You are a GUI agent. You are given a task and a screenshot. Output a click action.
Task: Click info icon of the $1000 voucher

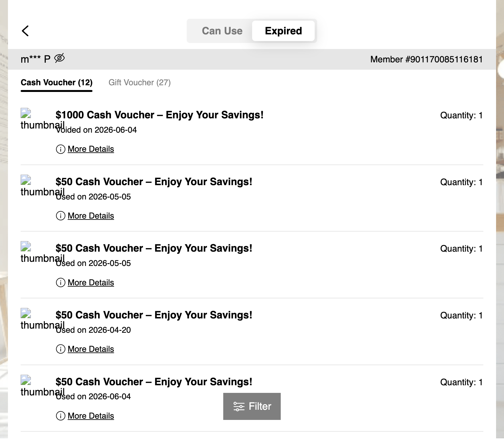click(x=60, y=149)
